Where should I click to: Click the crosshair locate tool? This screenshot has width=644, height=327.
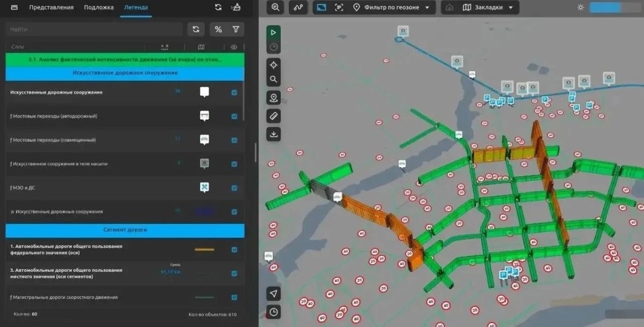[x=274, y=65]
